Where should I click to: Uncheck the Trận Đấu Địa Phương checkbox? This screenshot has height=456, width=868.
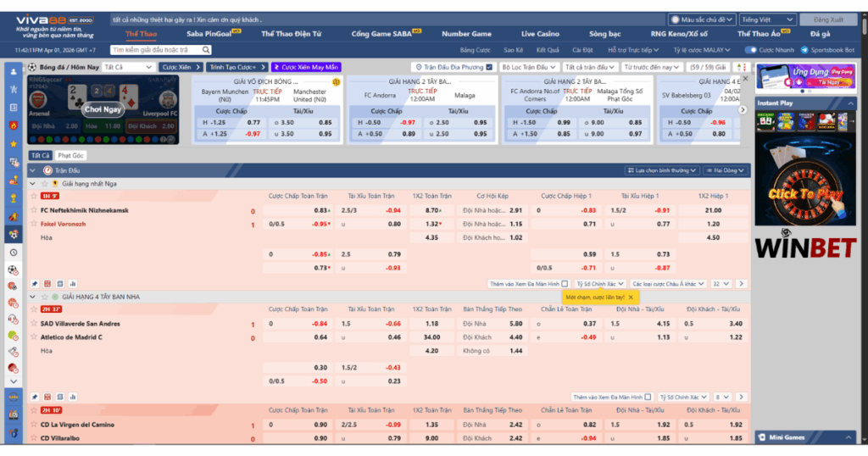click(x=419, y=67)
